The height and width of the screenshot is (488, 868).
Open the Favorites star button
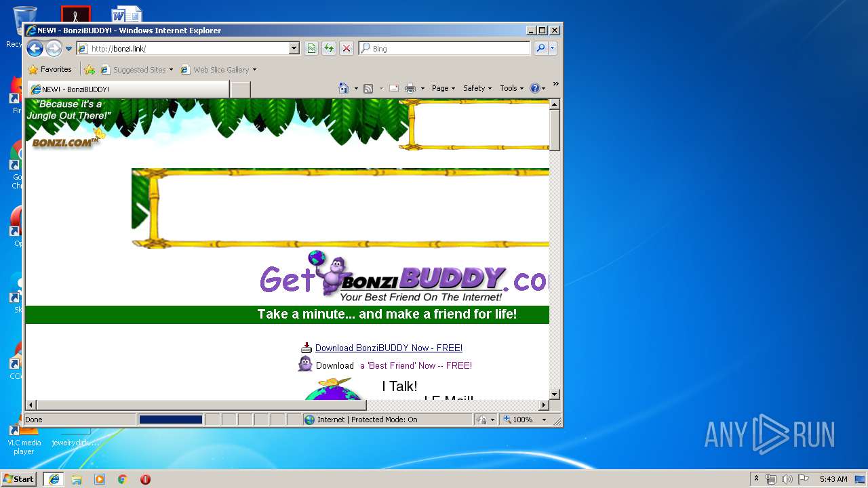50,69
